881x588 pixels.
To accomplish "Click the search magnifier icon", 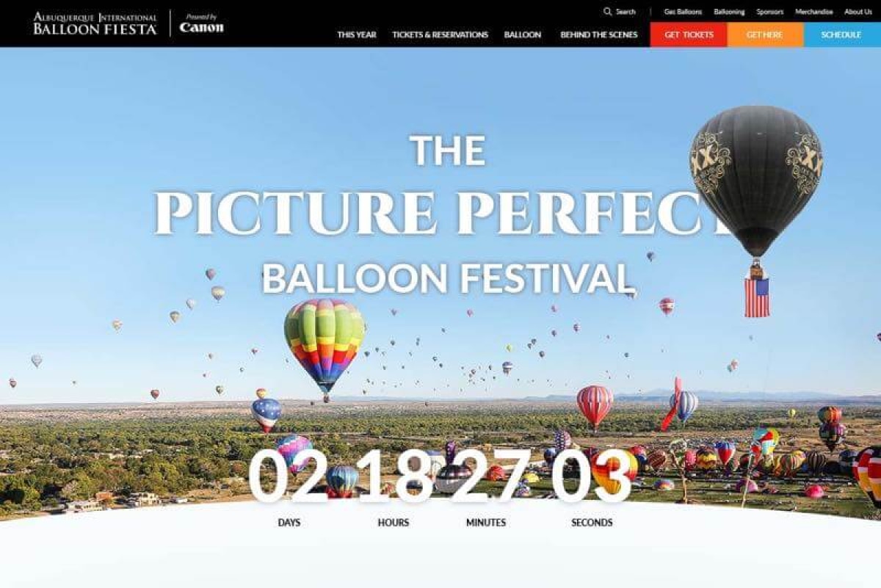I will (607, 12).
